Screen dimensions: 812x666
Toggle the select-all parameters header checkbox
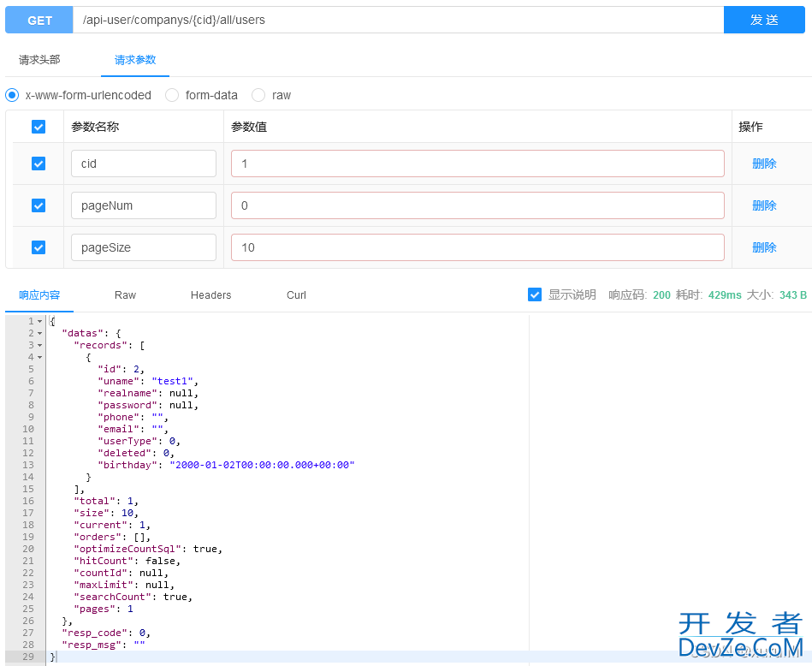coord(39,127)
